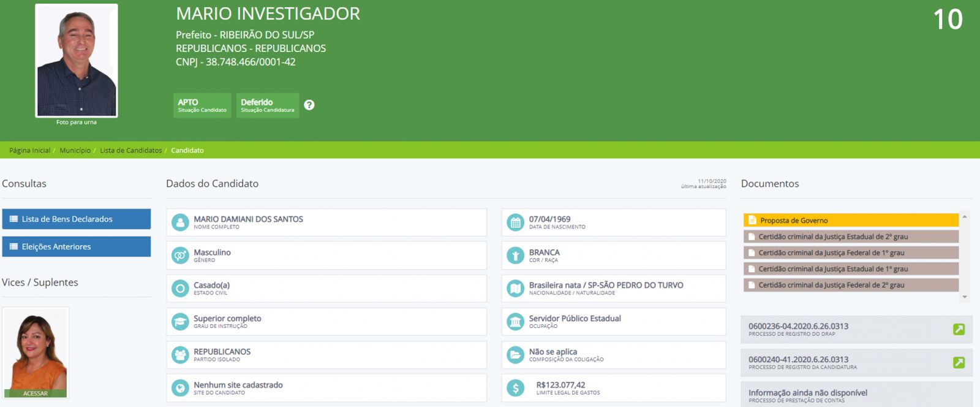Image resolution: width=980 pixels, height=407 pixels.
Task: Return to Lista de Candidatos breadcrumb
Action: click(131, 150)
